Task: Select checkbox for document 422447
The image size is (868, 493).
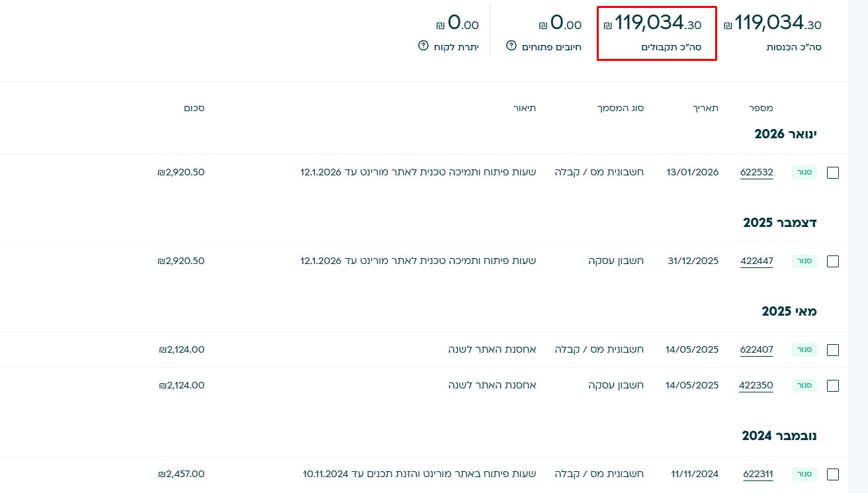Action: [833, 261]
